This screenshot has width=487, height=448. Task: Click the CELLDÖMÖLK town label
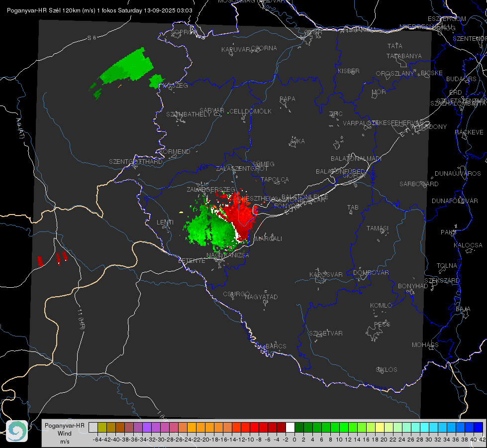pos(250,112)
